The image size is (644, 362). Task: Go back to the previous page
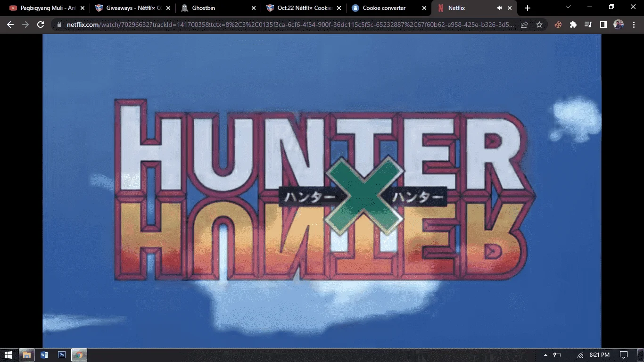click(10, 25)
